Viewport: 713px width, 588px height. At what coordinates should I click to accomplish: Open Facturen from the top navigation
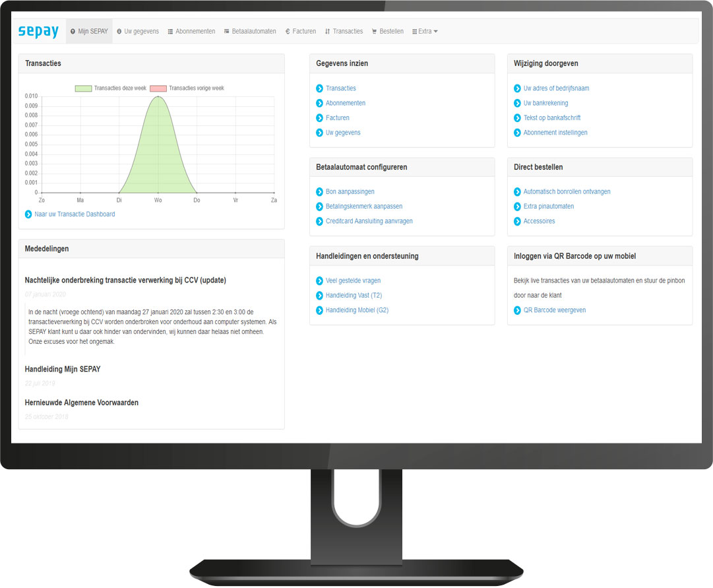(x=301, y=32)
